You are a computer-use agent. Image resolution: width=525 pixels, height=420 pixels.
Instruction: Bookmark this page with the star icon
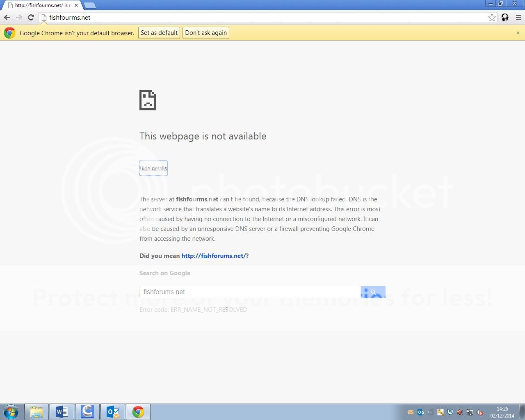pyautogui.click(x=492, y=17)
